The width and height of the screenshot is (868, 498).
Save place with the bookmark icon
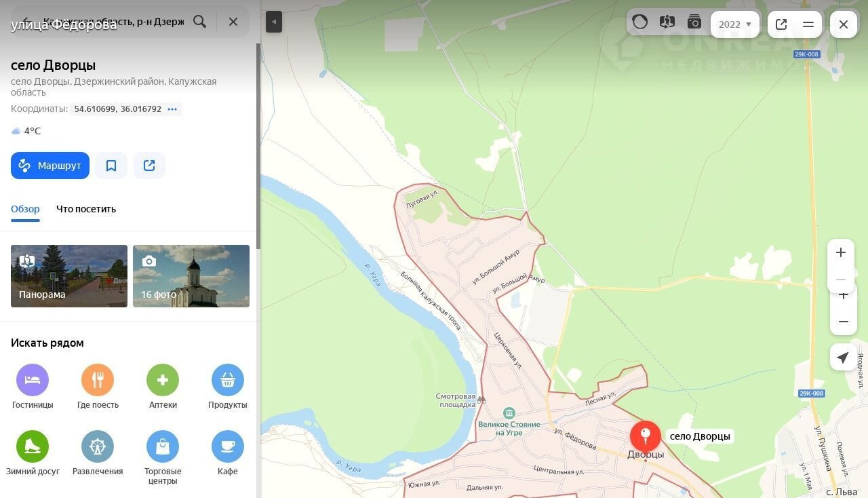click(x=111, y=166)
